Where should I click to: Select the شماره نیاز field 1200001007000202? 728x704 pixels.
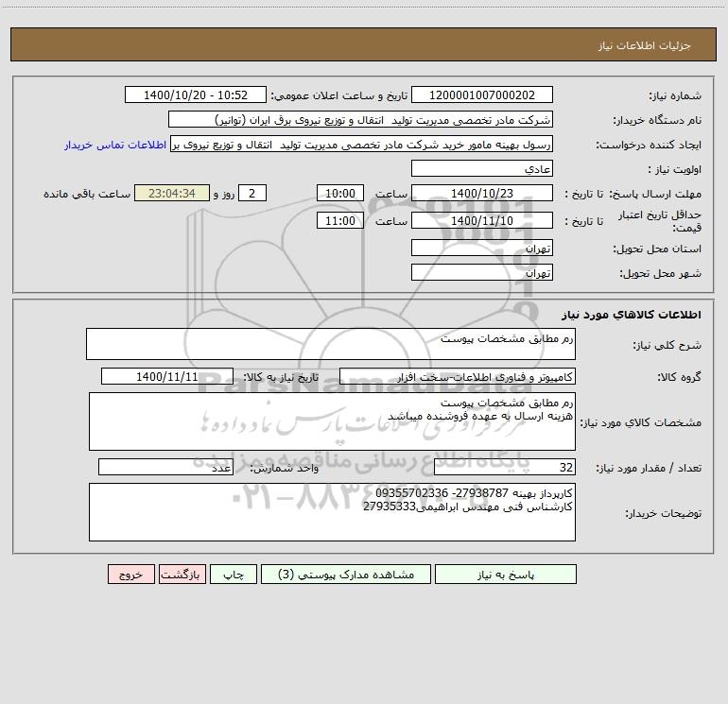click(x=482, y=94)
